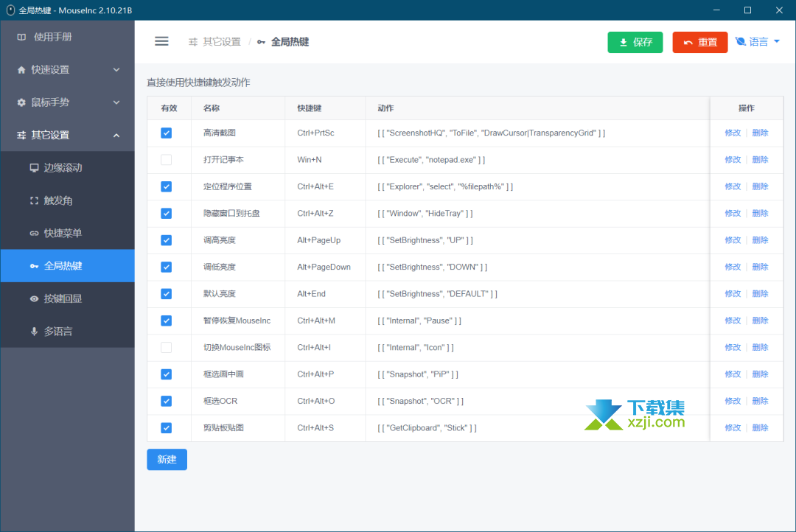Click the sliders icon in the breadcrumb
Screen dimensions: 796x532
point(193,42)
